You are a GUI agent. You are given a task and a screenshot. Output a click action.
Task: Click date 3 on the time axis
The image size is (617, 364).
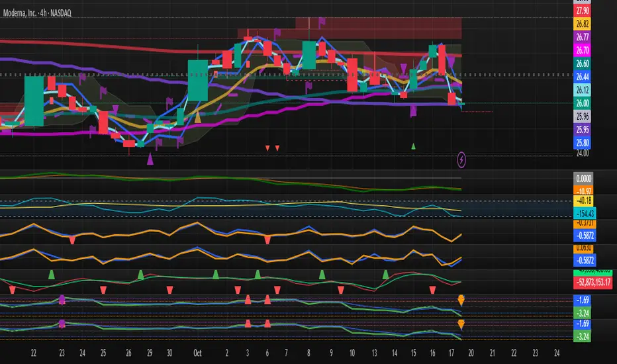click(x=248, y=353)
